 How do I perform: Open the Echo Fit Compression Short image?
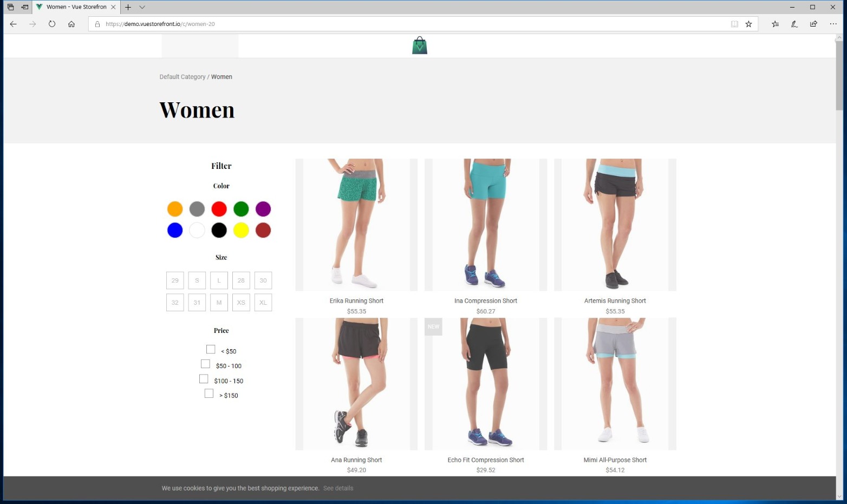coord(486,384)
